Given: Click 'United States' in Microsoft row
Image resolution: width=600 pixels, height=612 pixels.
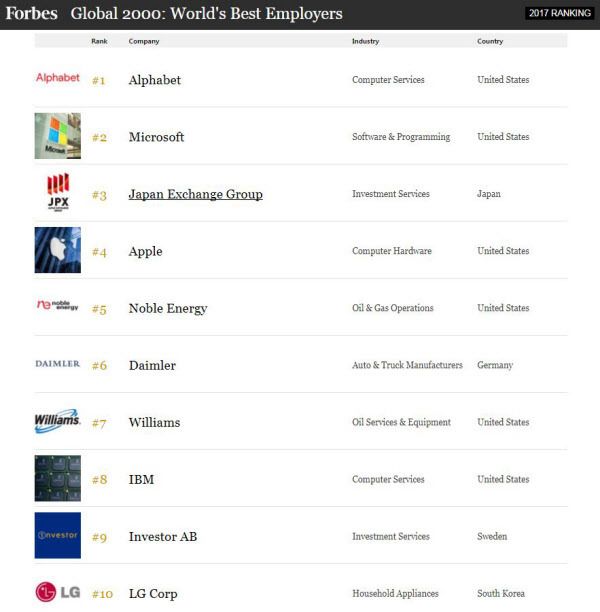Looking at the screenshot, I should click(x=503, y=137).
